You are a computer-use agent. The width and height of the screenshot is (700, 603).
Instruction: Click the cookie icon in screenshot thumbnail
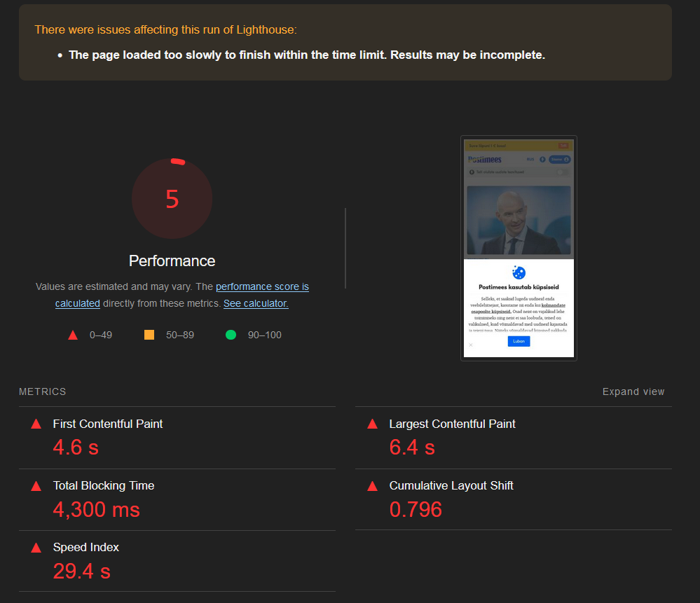tap(519, 272)
